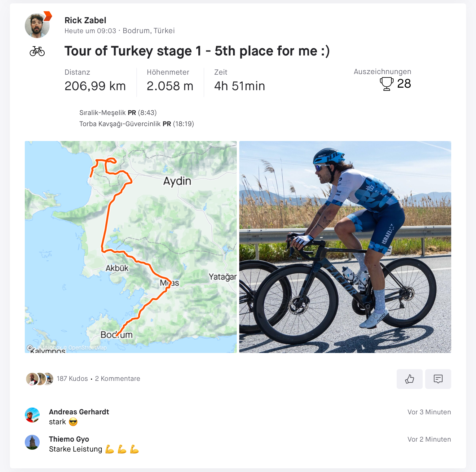Screen dimensions: 476x472
Task: Click the kudos givers avatar group
Action: (40, 379)
